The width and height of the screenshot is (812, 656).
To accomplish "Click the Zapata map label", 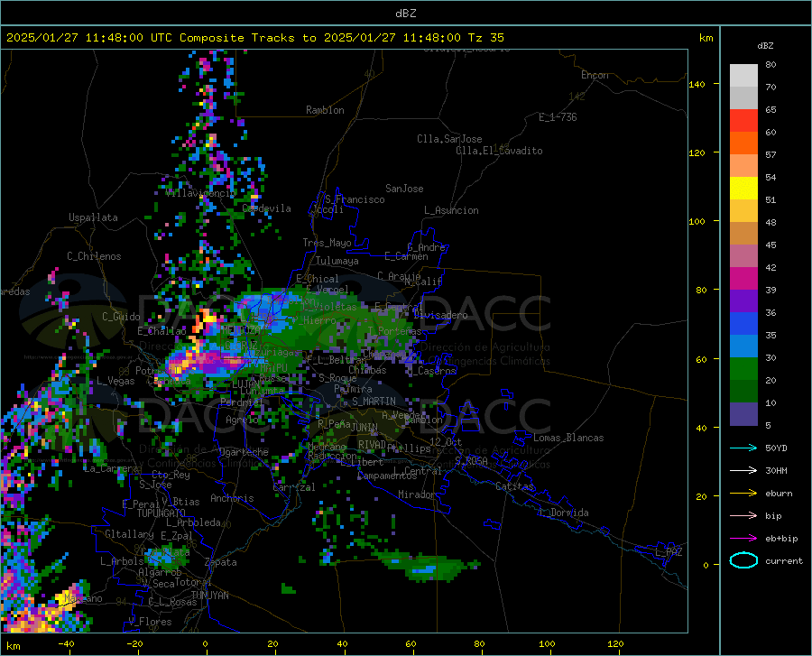I will (x=220, y=562).
